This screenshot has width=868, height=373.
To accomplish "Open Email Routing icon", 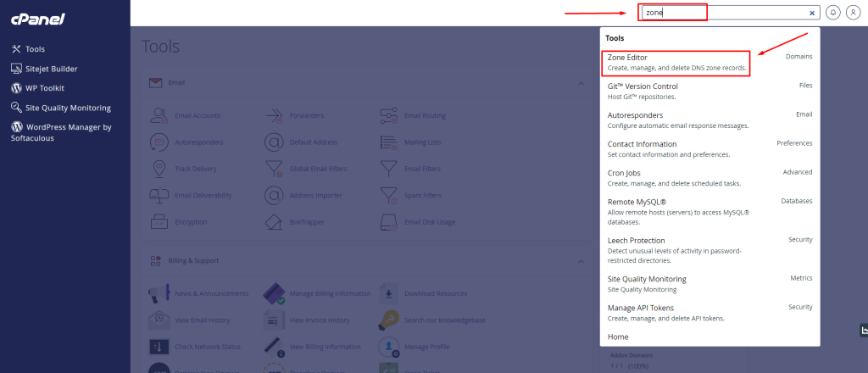I will [x=389, y=115].
